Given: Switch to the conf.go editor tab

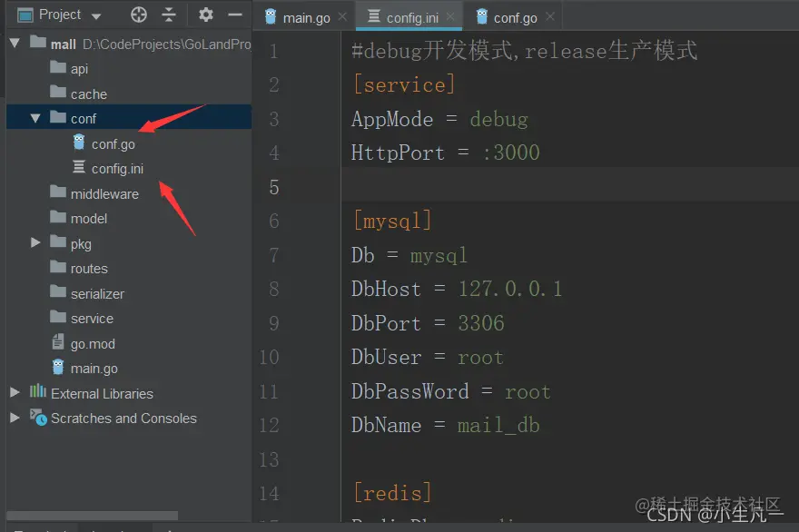Looking at the screenshot, I should pyautogui.click(x=515, y=18).
